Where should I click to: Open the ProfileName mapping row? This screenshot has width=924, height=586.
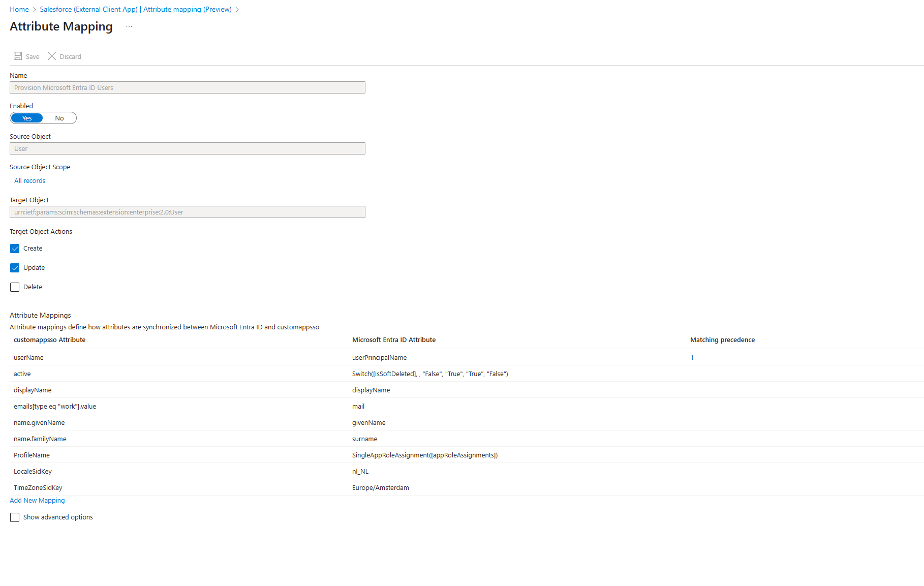[32, 455]
